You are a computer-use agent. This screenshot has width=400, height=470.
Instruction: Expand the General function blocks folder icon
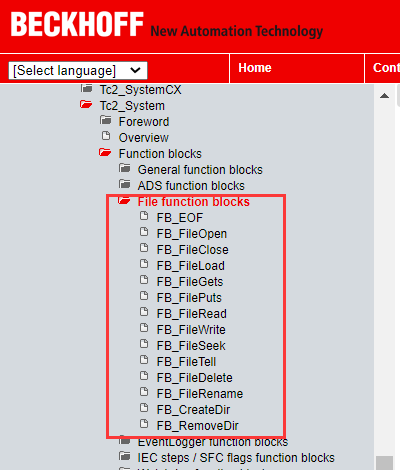click(x=125, y=168)
